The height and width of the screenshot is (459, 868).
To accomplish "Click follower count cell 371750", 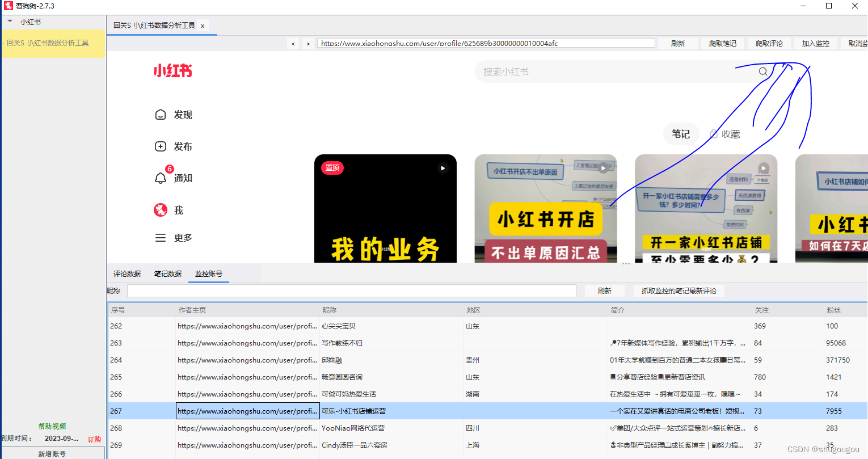I will pos(845,360).
